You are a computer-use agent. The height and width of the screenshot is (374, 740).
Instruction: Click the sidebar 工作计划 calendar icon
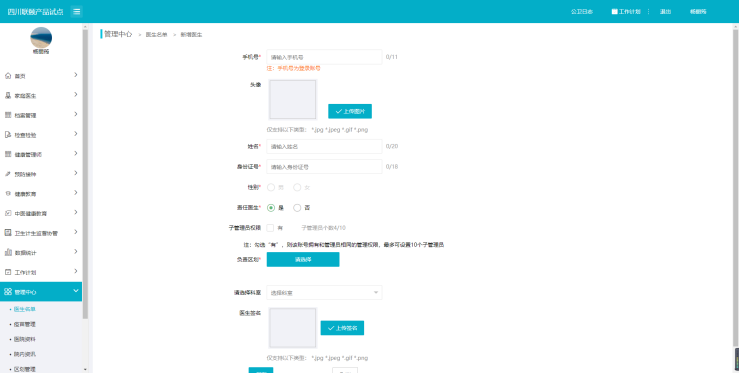pos(8,272)
